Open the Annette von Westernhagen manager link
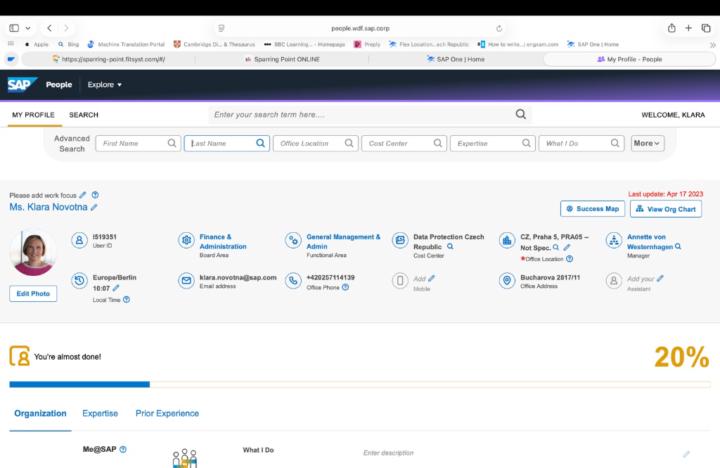This screenshot has height=468, width=720. (650, 242)
